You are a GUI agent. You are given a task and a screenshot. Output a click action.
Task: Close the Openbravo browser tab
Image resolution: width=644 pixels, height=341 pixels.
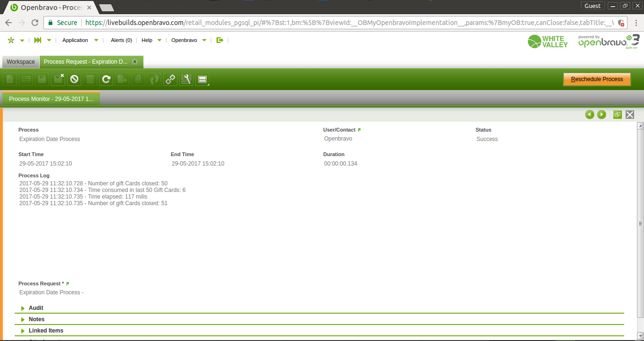pos(90,7)
